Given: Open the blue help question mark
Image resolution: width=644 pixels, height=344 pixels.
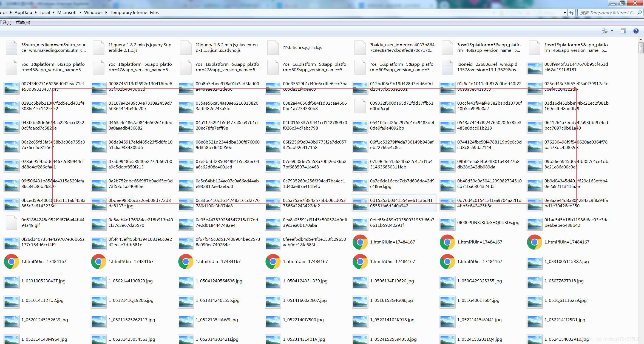Looking at the screenshot, I should (x=636, y=31).
